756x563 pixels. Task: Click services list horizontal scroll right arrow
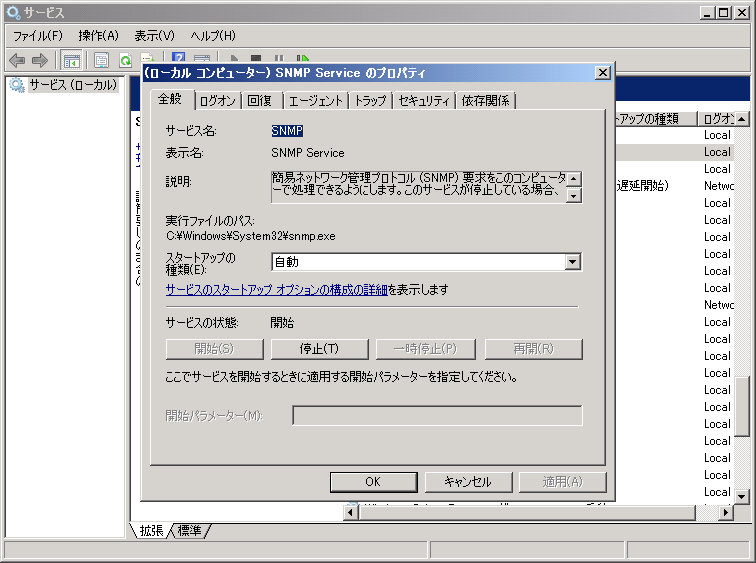(725, 512)
